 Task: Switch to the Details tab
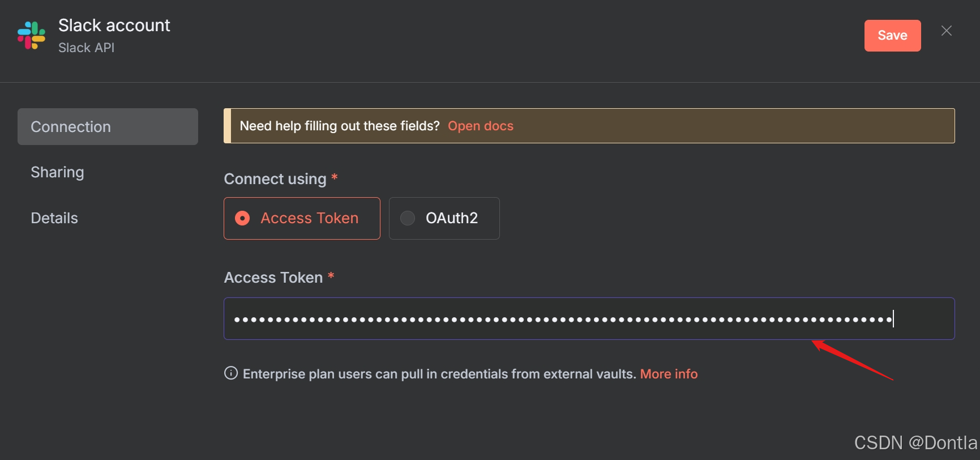pos(54,218)
